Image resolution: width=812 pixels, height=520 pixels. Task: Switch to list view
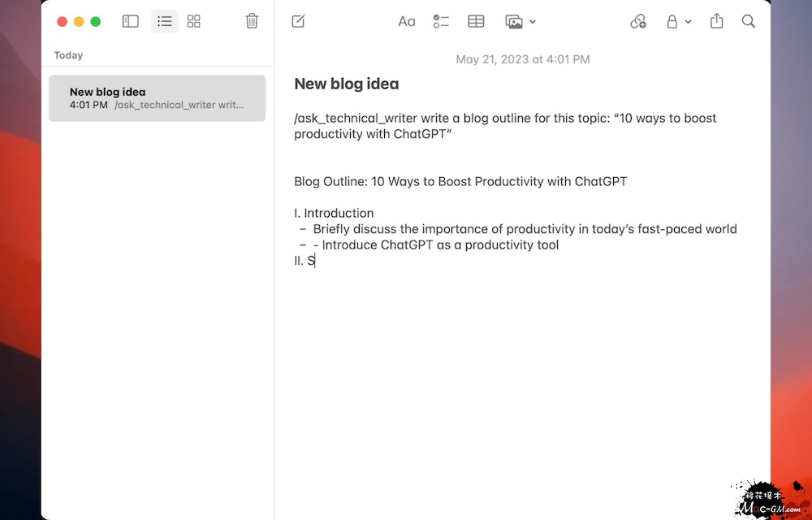(x=165, y=22)
